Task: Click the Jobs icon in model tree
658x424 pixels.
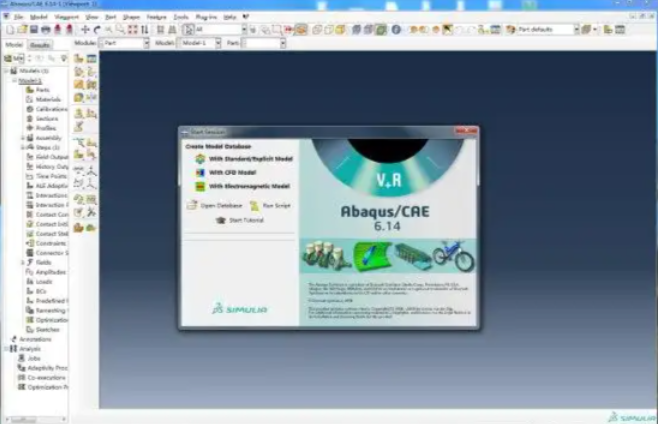Action: coord(22,358)
